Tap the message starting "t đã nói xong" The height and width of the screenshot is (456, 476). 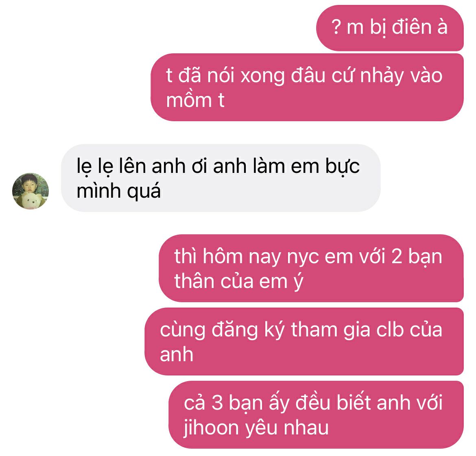coord(307,87)
